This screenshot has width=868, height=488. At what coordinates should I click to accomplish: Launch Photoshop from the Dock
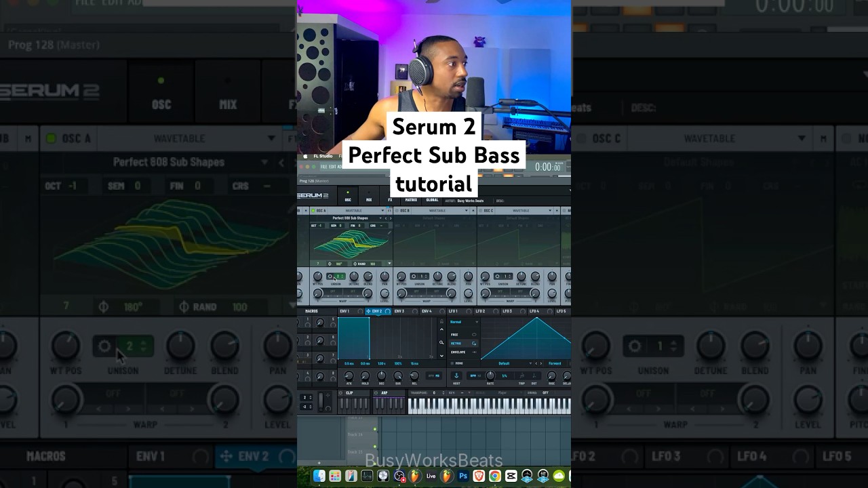[463, 476]
